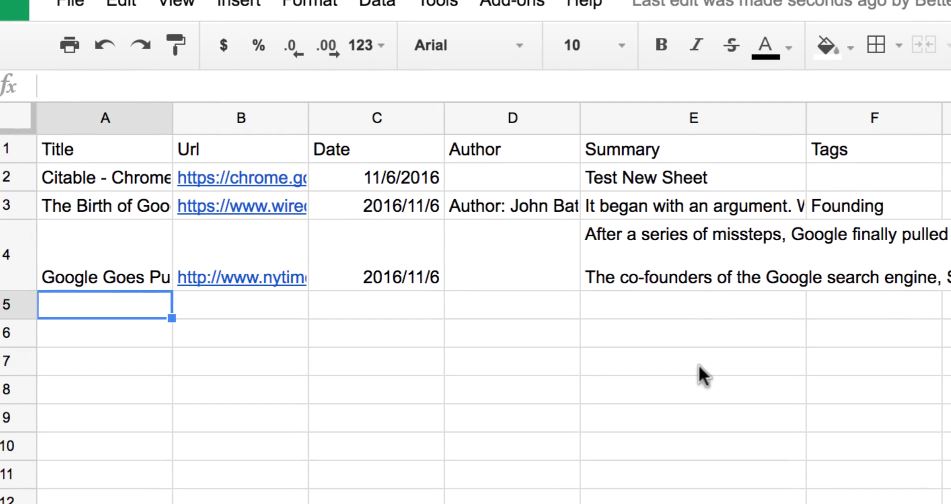Viewport: 951px width, 504px height.
Task: Toggle strikethrough formatting
Action: click(731, 44)
